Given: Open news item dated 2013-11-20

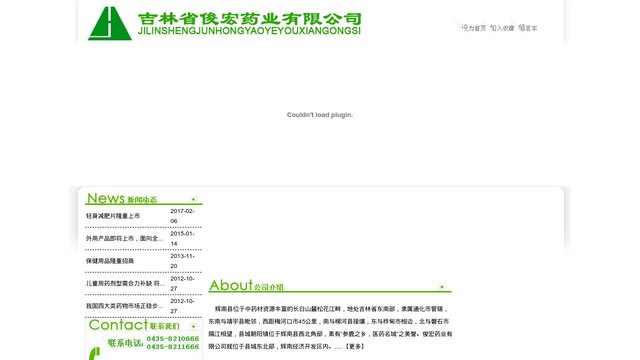Looking at the screenshot, I should (110, 261).
